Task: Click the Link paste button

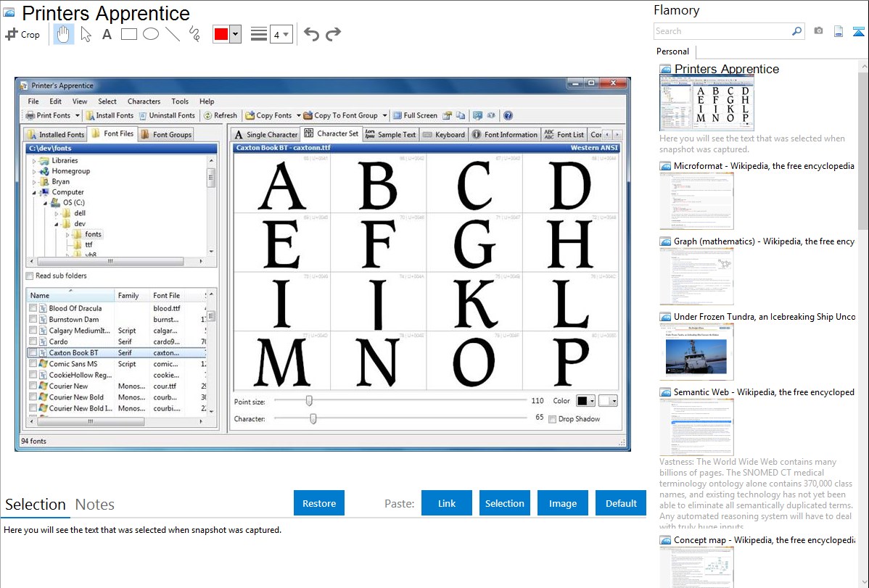Action: coord(447,503)
